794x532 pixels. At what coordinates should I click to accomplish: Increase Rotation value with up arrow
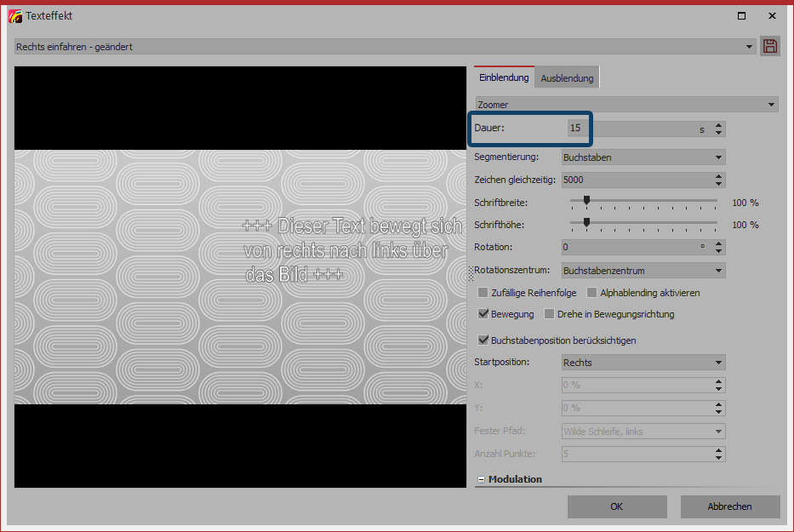pyautogui.click(x=719, y=243)
